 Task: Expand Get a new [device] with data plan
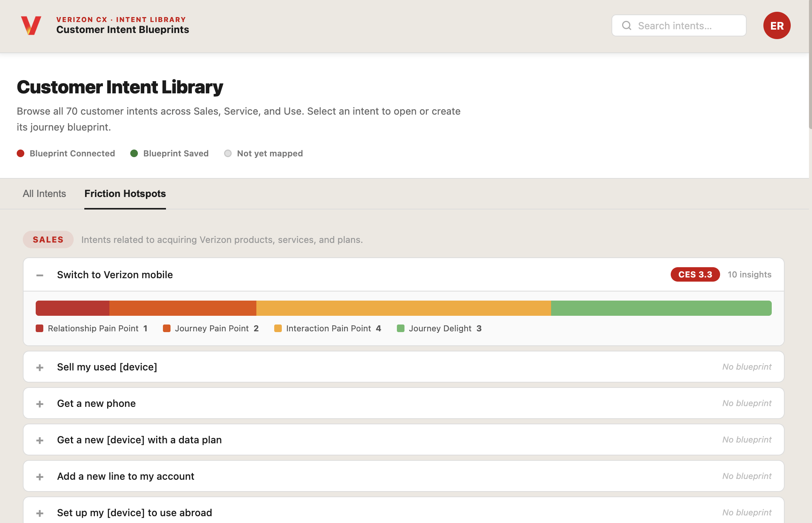point(40,440)
